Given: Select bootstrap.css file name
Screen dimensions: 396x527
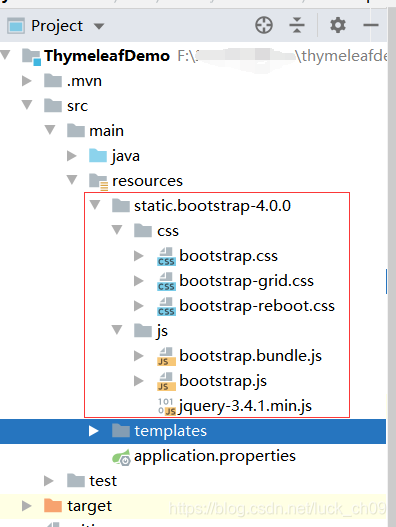Looking at the screenshot, I should click(x=229, y=256).
